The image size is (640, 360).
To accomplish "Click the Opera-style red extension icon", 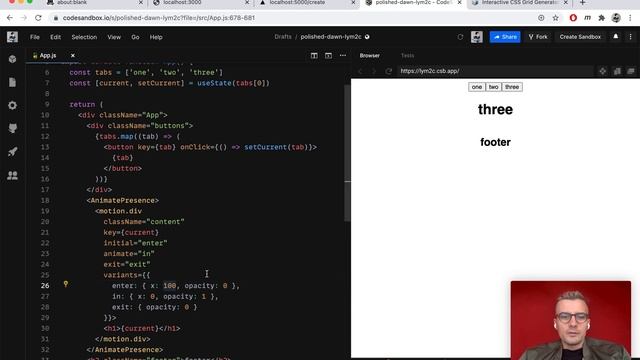I will (573, 18).
